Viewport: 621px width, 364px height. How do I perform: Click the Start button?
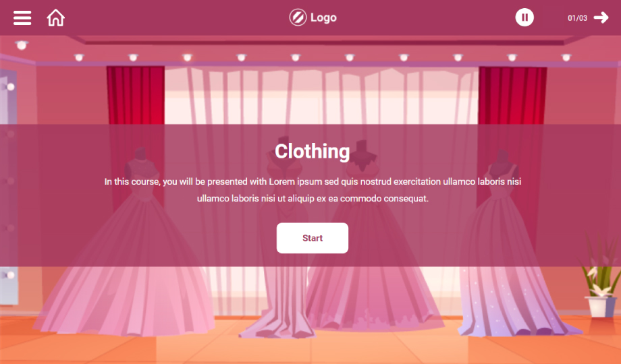[313, 238]
